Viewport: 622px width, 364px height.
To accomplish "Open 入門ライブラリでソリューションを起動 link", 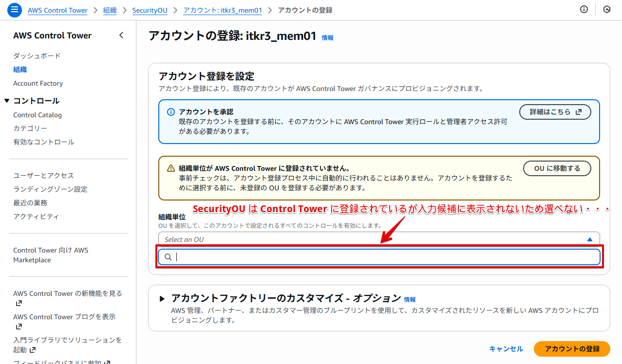I will coord(68,345).
